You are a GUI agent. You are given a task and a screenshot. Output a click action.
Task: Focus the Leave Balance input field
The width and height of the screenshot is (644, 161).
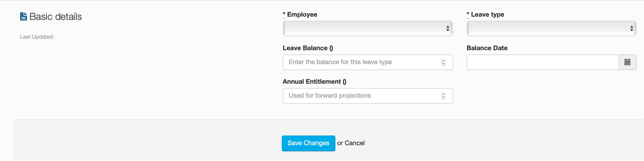coord(362,62)
